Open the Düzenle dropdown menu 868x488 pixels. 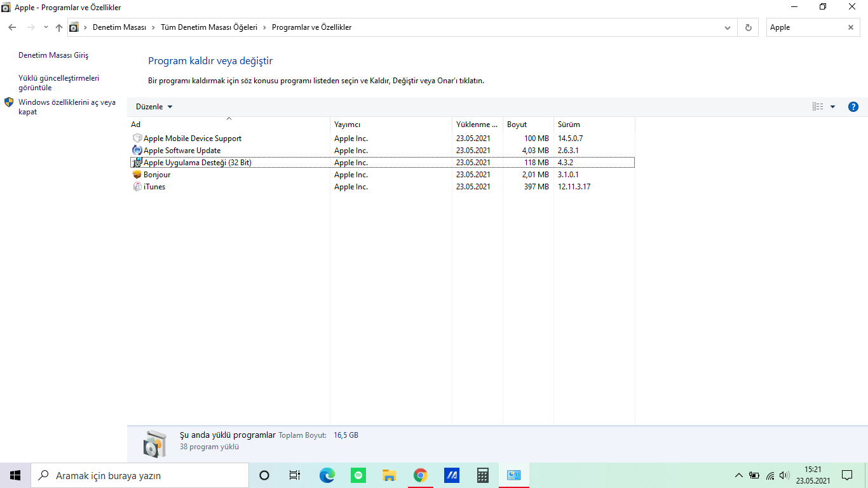[x=154, y=107]
